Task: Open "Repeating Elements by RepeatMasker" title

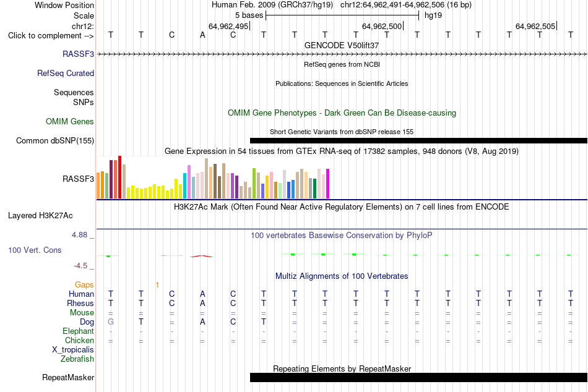Action: pyautogui.click(x=342, y=369)
